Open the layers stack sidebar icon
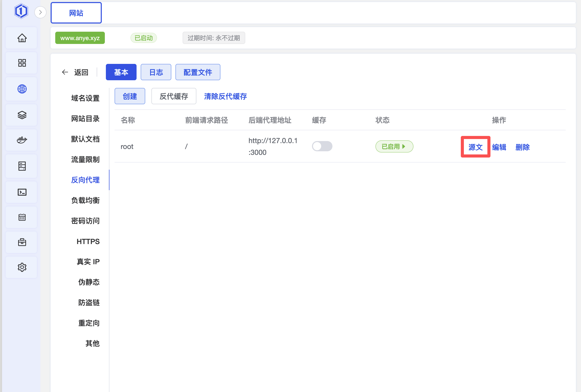This screenshot has height=392, width=581. [22, 115]
